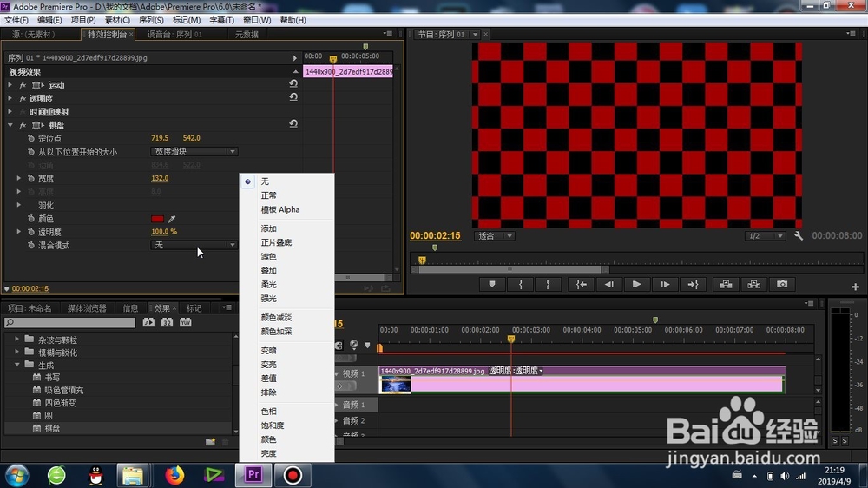
Task: Toggle the 棋盘 effect fx switch
Action: [23, 125]
